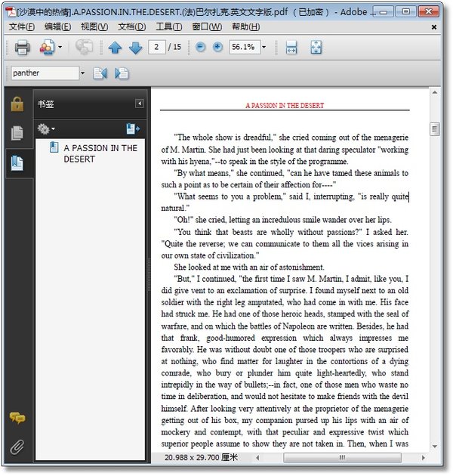The width and height of the screenshot is (453, 476).
Task: Zoom out with the minus icon
Action: point(200,47)
